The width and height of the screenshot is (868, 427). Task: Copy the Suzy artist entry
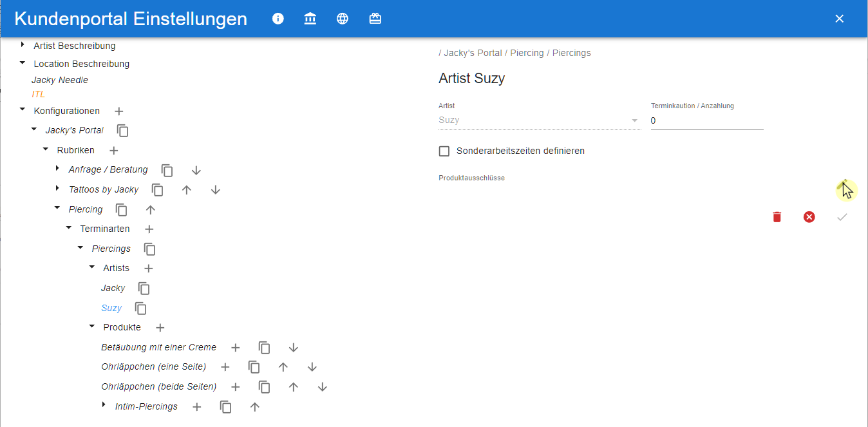(x=141, y=308)
